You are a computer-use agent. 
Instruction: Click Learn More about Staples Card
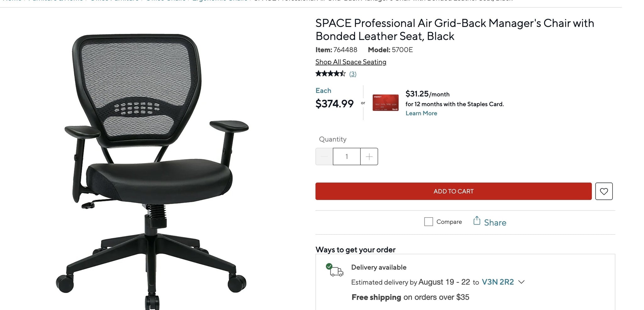click(x=421, y=113)
